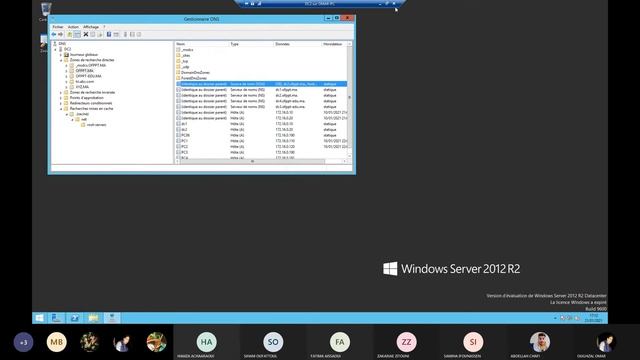Select the highlighted Source de nom (SOA) record
The height and width of the screenshot is (360, 640).
261,84
